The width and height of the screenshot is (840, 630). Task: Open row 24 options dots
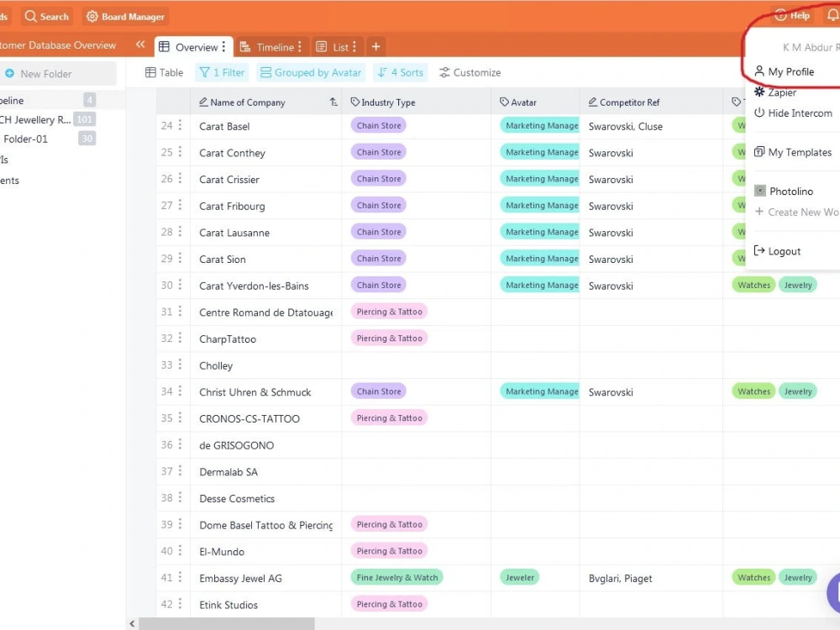coord(180,125)
